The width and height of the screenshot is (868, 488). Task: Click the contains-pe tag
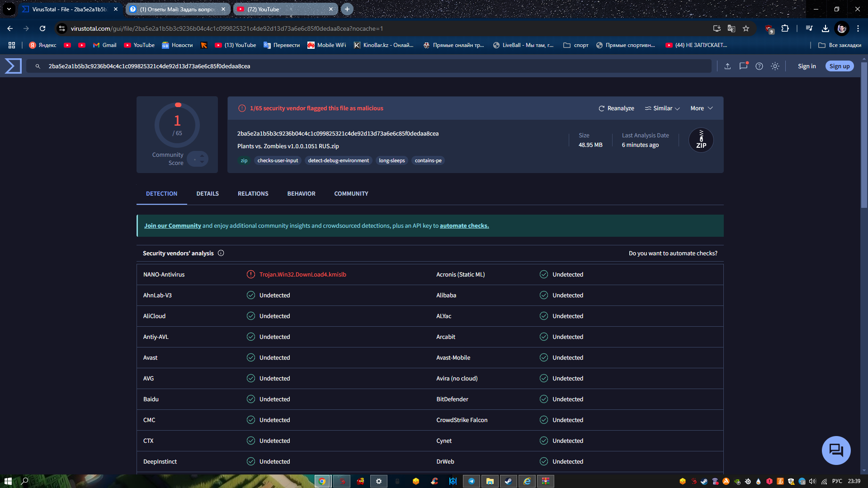click(428, 160)
